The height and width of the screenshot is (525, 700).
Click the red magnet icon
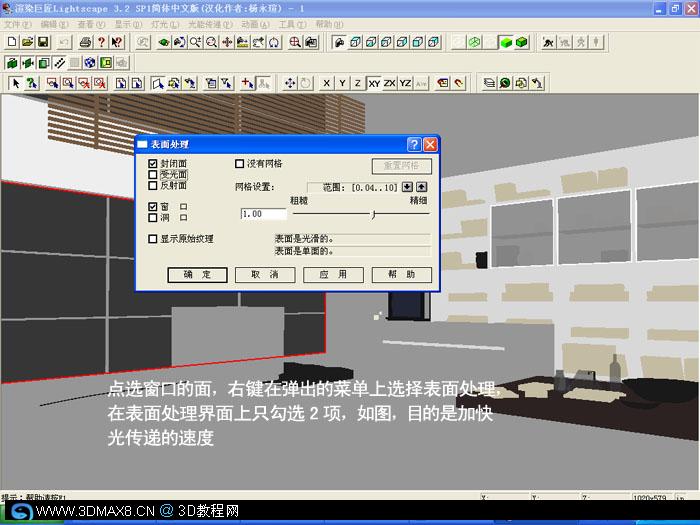point(458,83)
